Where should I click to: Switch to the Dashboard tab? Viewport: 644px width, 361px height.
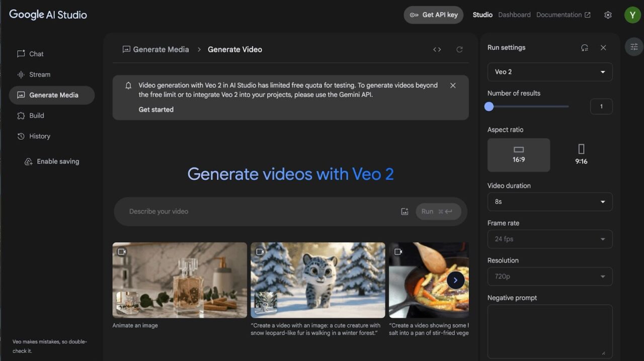click(x=514, y=15)
